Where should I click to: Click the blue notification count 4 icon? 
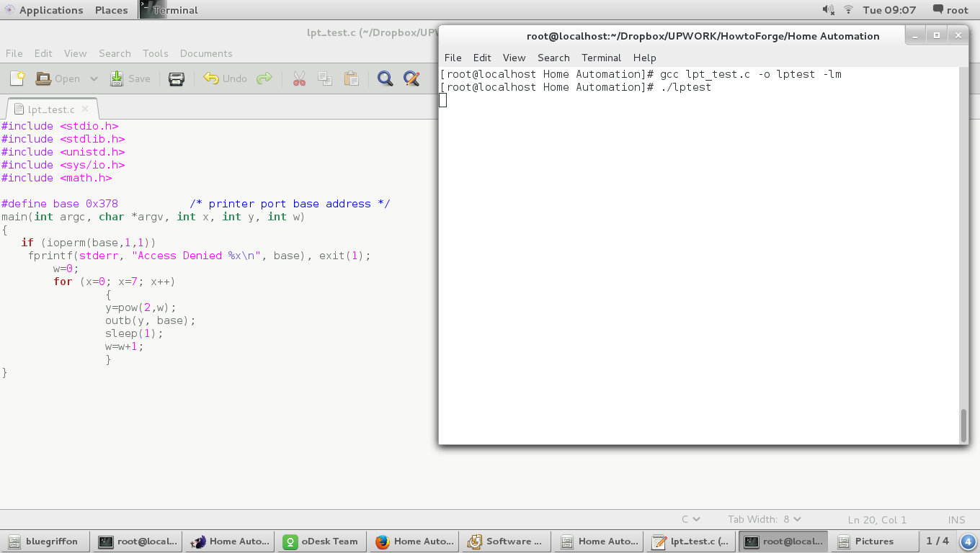968,541
